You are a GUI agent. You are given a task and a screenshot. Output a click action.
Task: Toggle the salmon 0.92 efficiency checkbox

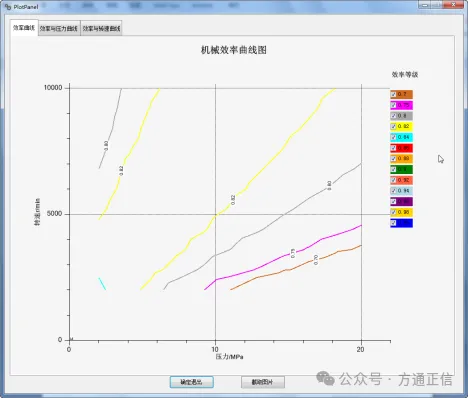[x=393, y=180]
